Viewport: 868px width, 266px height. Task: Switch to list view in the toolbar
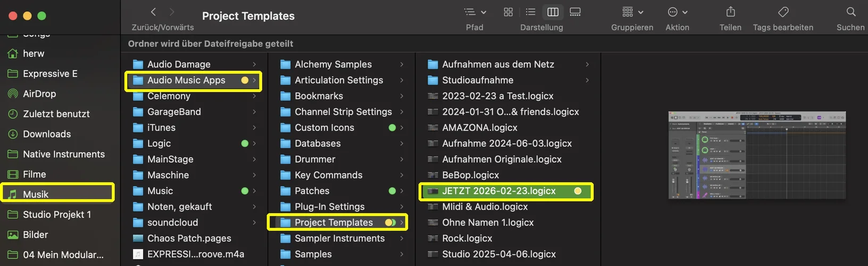530,12
